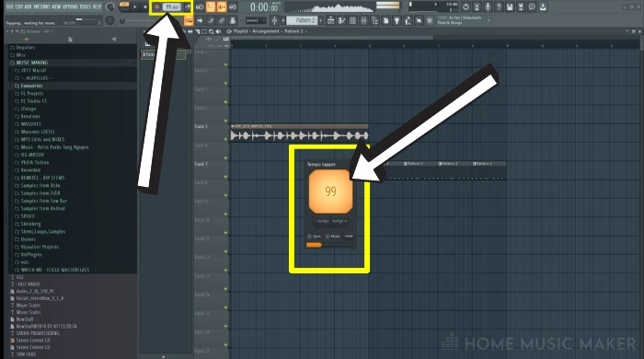
Task: Open the FILE menu
Action: tap(9, 7)
